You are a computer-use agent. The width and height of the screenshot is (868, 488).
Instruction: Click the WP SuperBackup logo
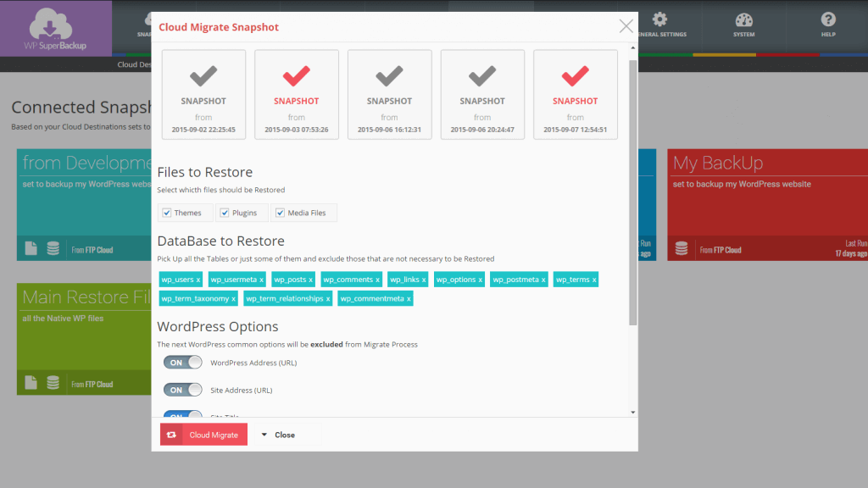click(x=56, y=29)
